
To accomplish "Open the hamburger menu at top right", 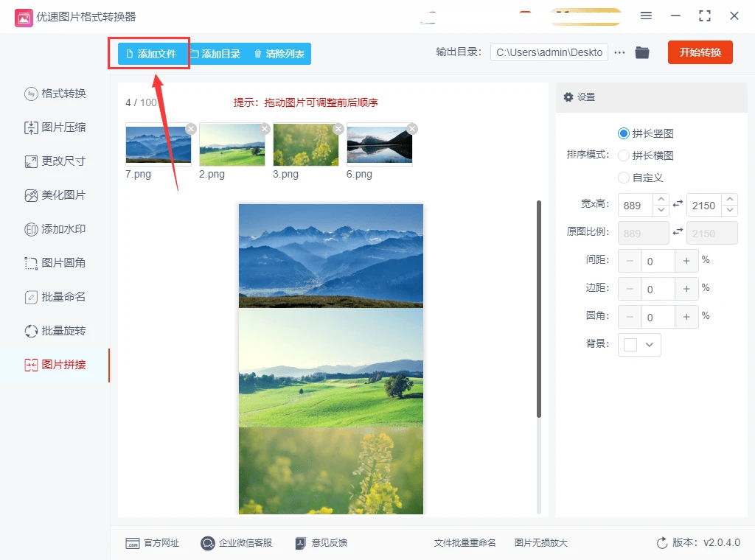I will (x=646, y=15).
